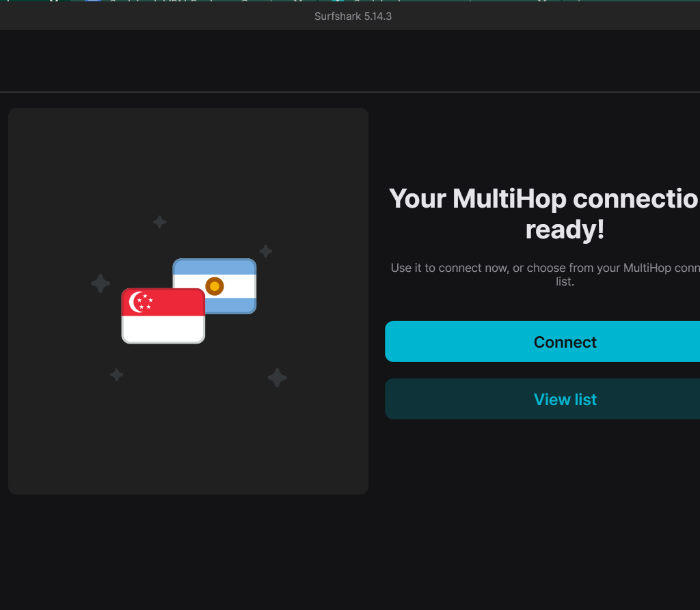Click the Singapore flag icon
The image size is (700, 610).
click(x=163, y=316)
